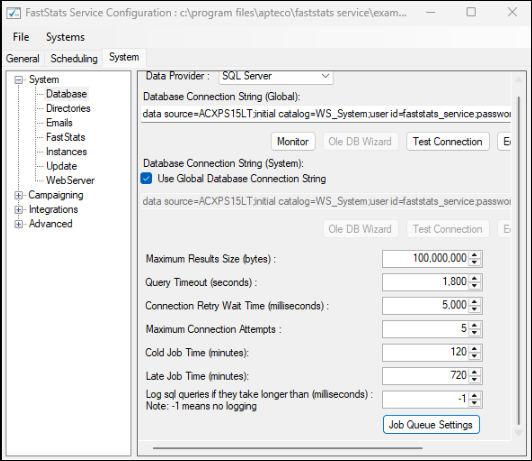Increase the log sql queries threshold
The height and width of the screenshot is (461, 532).
[x=475, y=396]
